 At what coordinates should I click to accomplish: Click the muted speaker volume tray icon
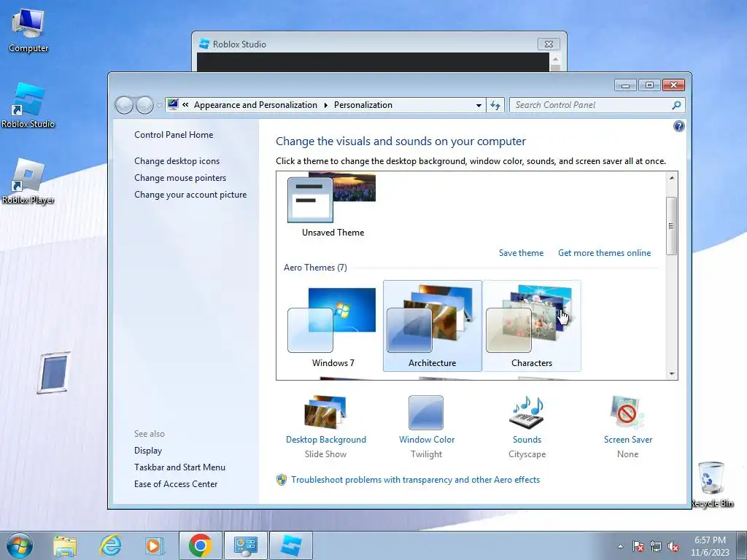point(673,546)
